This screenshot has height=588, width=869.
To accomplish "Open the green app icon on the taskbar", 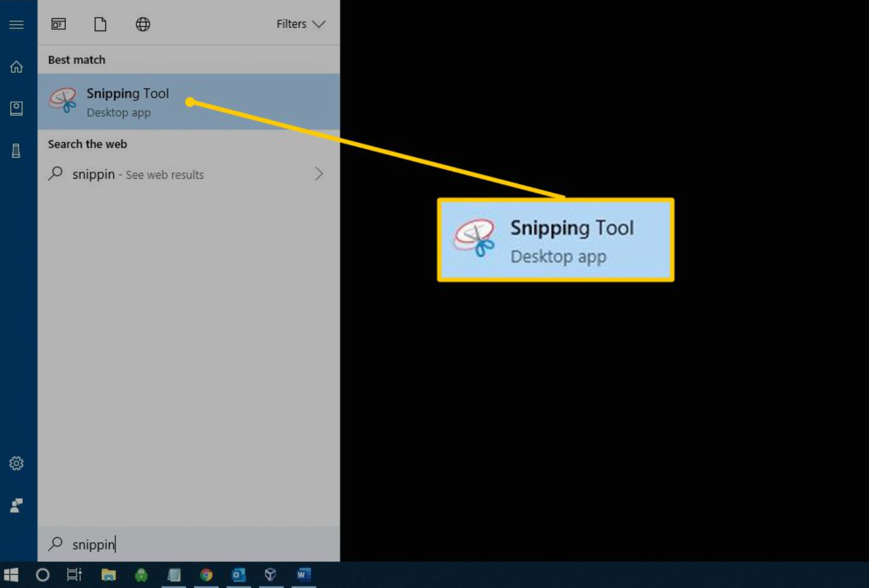I will pos(141,575).
